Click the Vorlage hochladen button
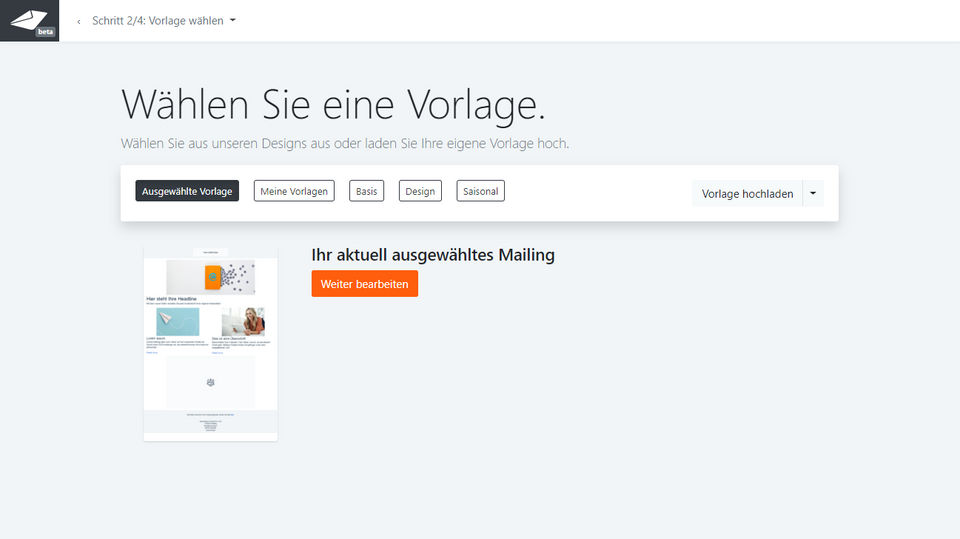The width and height of the screenshot is (960, 539). click(747, 194)
